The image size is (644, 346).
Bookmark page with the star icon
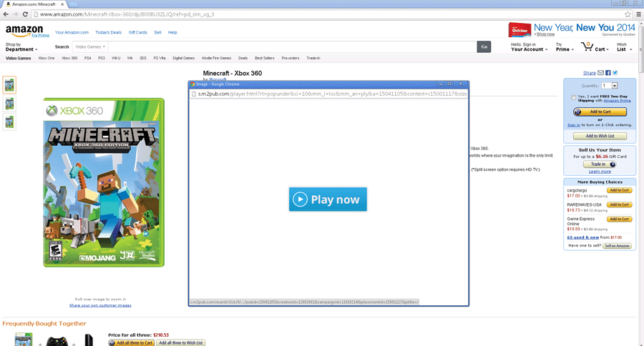click(x=628, y=14)
